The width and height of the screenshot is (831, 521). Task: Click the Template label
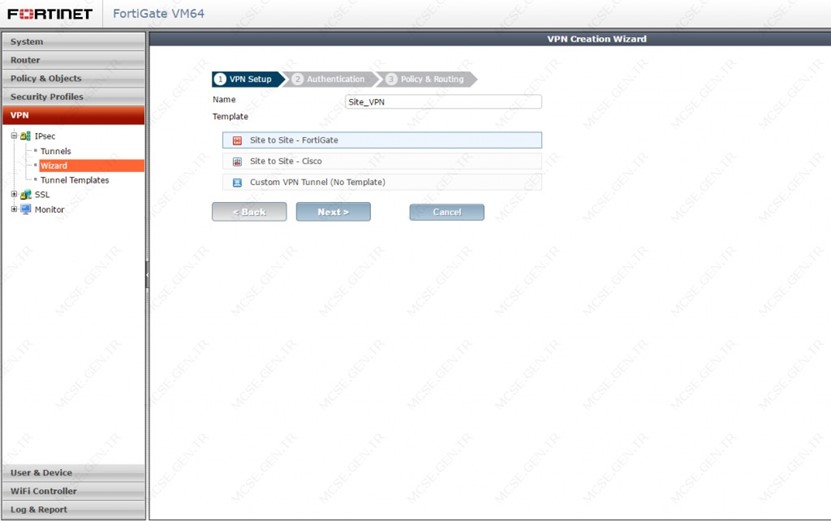coord(231,117)
